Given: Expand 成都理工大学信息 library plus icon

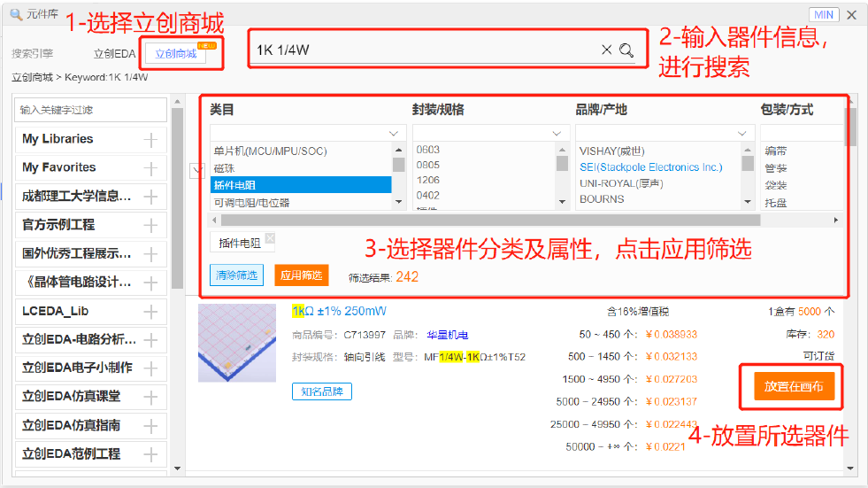Looking at the screenshot, I should point(150,197).
